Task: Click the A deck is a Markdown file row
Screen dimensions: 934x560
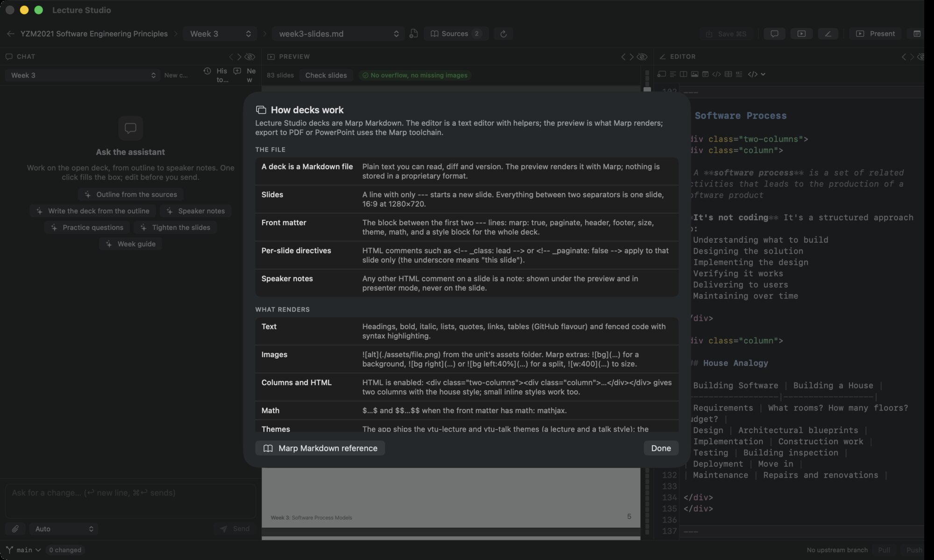Action: click(x=467, y=171)
